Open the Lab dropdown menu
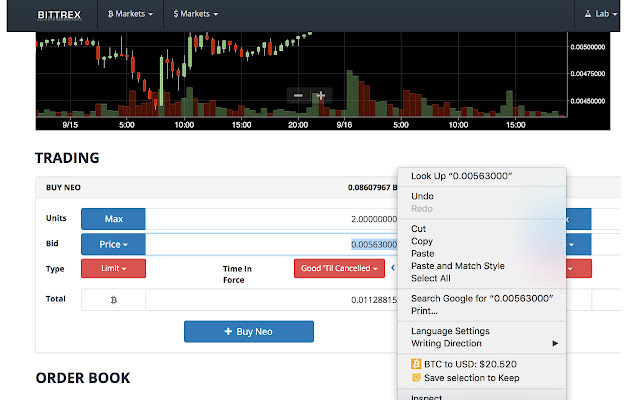This screenshot has height=400, width=640. (602, 14)
